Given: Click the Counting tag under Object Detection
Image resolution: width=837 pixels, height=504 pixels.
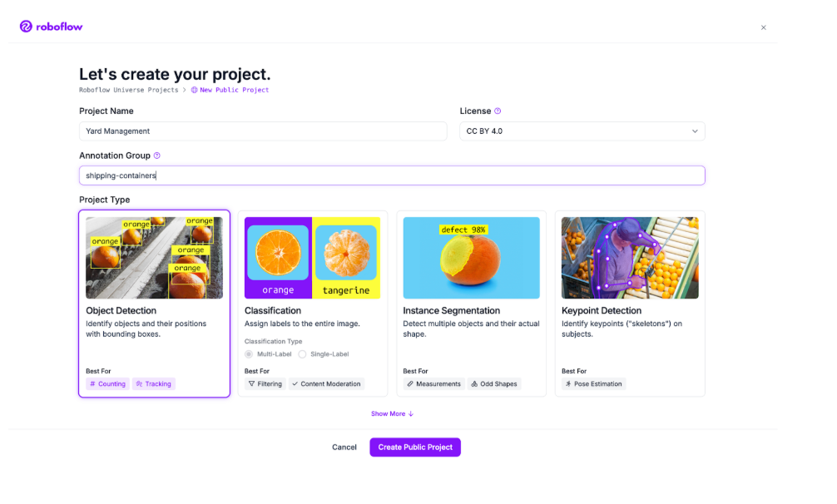Looking at the screenshot, I should [108, 384].
